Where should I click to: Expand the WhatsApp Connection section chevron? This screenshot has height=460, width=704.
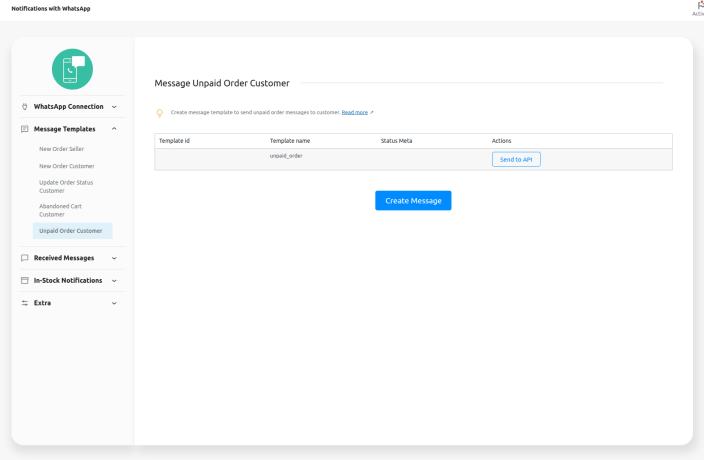(114, 106)
